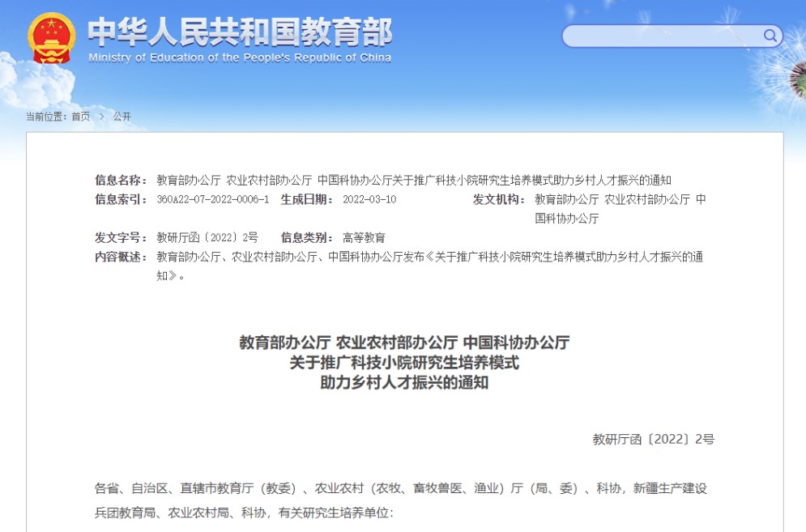Select the generation date 2022-03-10
Image resolution: width=806 pixels, height=532 pixels.
click(369, 199)
